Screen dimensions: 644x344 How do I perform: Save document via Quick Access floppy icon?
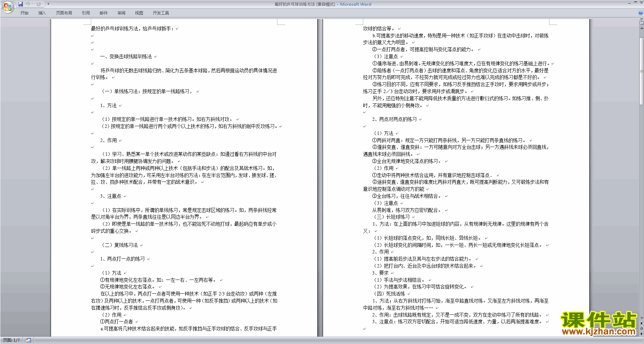coord(20,4)
